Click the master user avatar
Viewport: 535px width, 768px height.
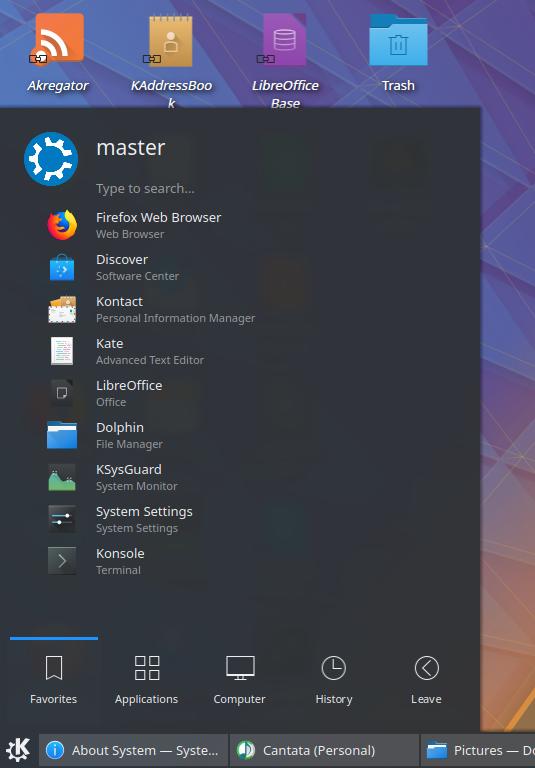pos(51,159)
